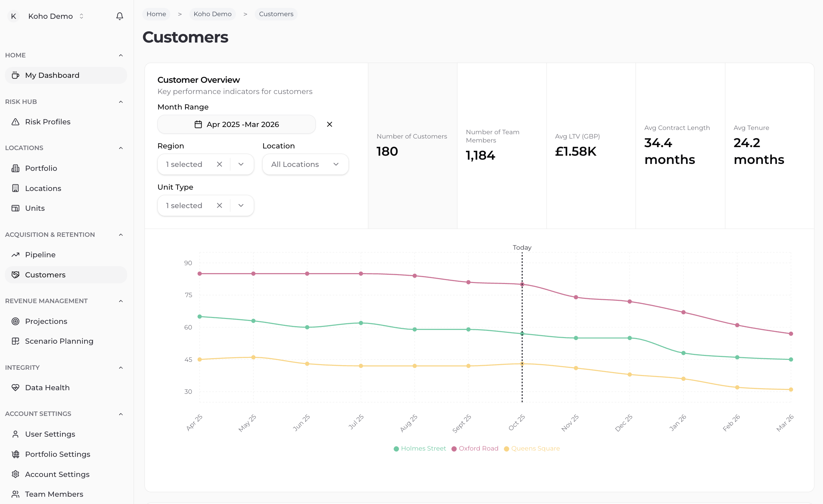The height and width of the screenshot is (504, 823).
Task: Toggle Holmes Street legend series
Action: (420, 449)
